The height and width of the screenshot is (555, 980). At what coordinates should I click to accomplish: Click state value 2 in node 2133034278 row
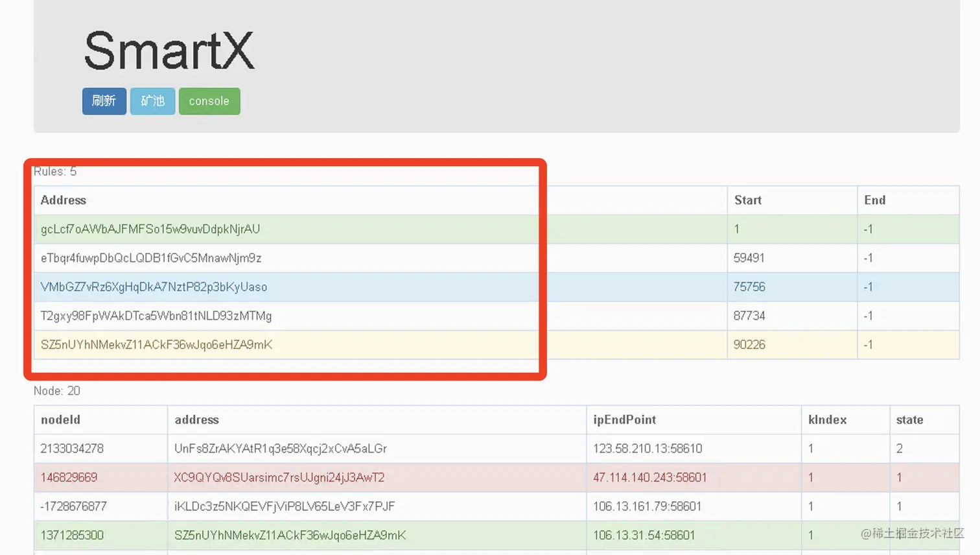[900, 449]
